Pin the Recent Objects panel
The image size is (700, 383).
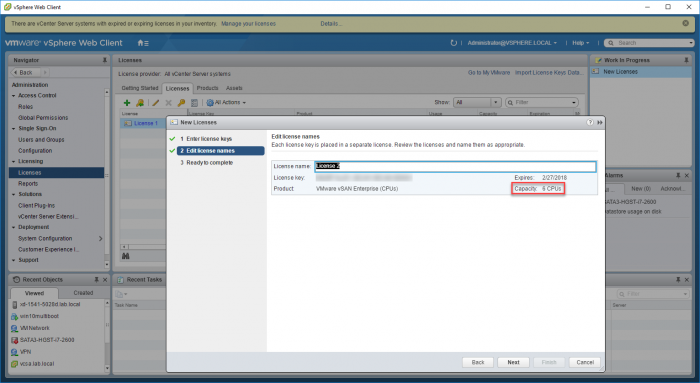(96, 279)
